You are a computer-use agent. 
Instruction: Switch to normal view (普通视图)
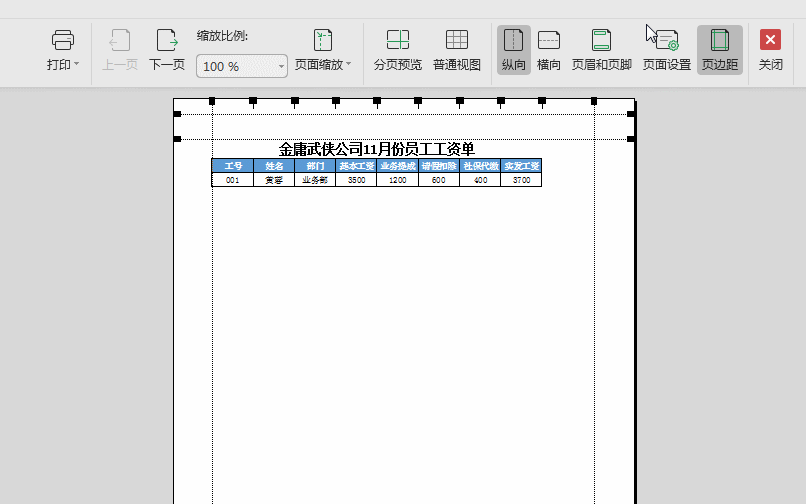pos(456,50)
